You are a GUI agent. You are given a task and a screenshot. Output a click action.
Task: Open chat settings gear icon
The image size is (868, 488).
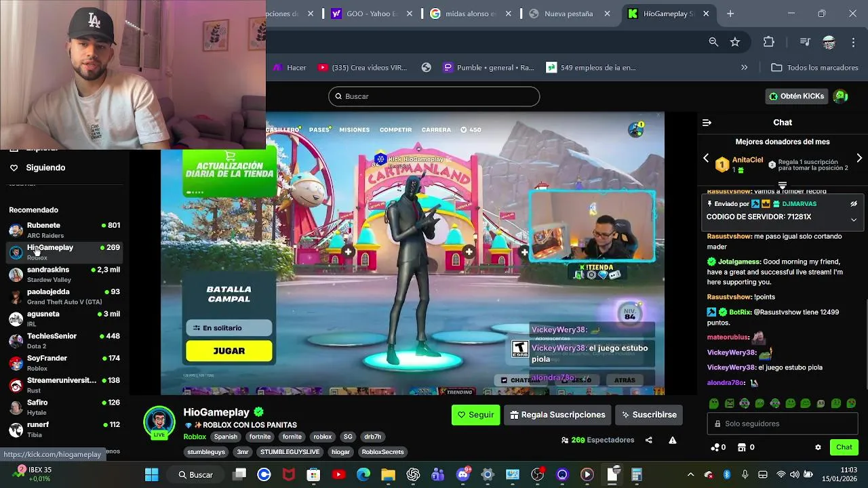tap(818, 447)
